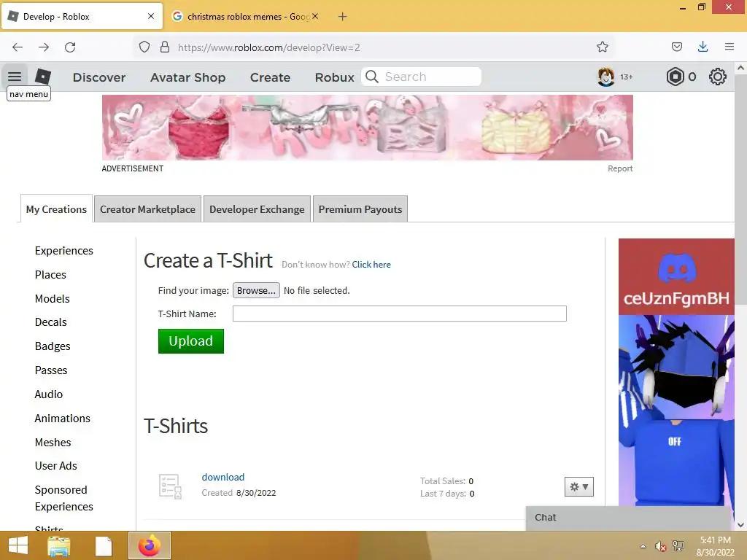Select the Develop - Roblox browser tab
Image resolution: width=747 pixels, height=560 pixels.
(82, 17)
